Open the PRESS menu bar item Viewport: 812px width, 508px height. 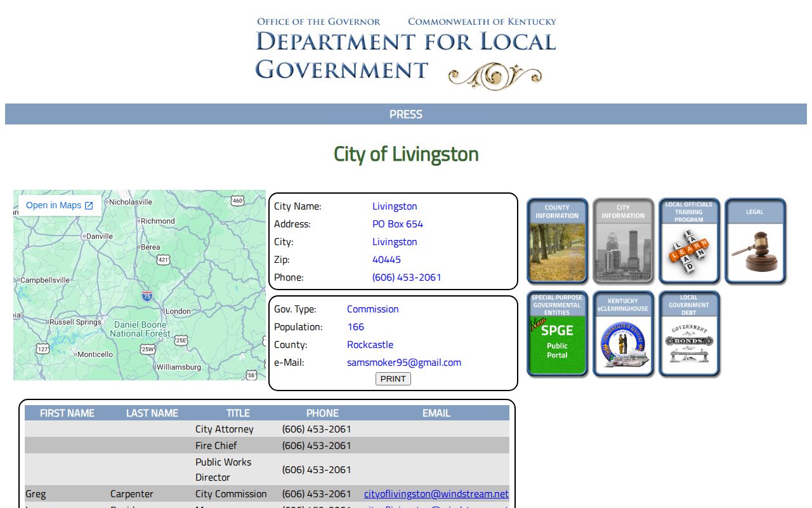click(406, 114)
